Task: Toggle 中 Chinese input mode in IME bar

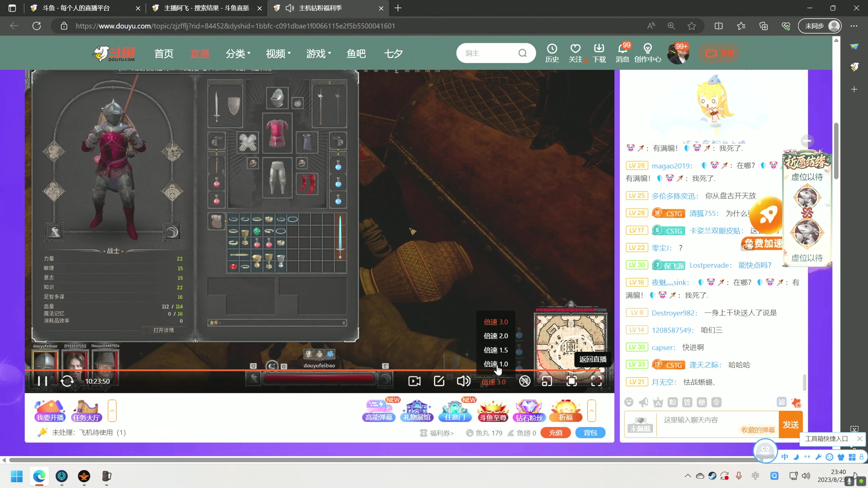Action: pyautogui.click(x=785, y=457)
